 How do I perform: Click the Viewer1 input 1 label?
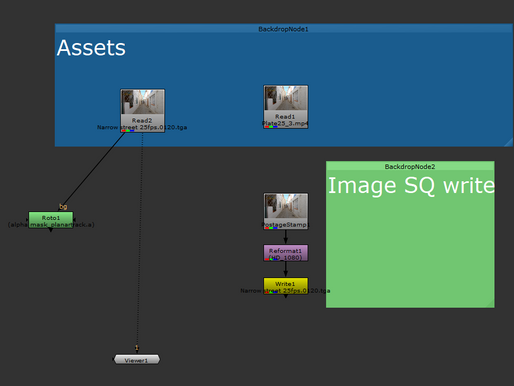(137, 348)
